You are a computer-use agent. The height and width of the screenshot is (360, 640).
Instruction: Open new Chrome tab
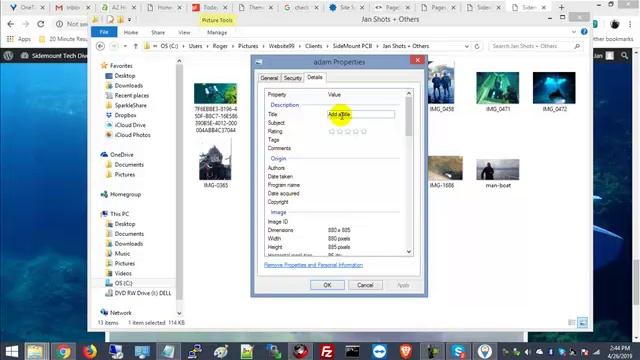[x=561, y=7]
